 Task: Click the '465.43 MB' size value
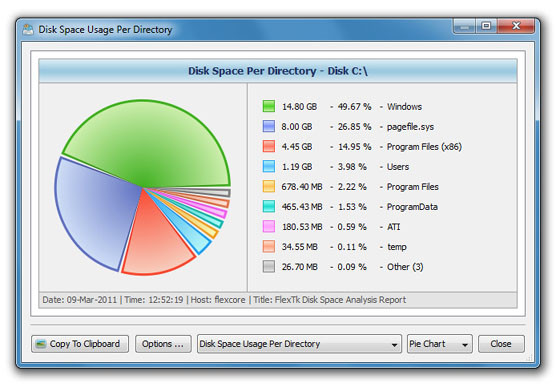[302, 207]
